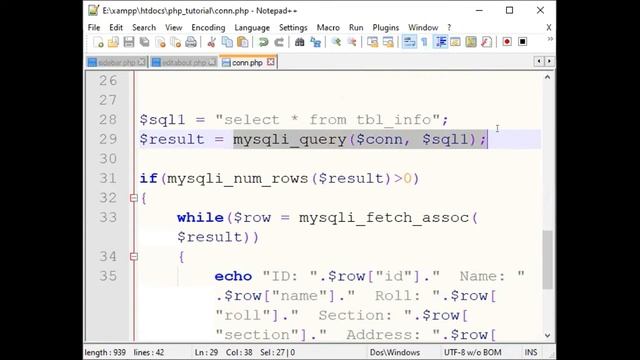Print the document with the Print icon

click(x=191, y=42)
